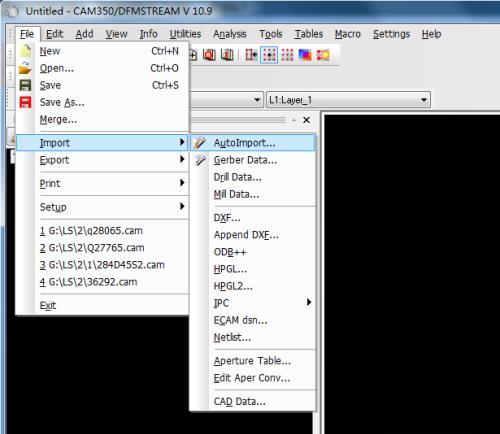
Task: Select Edit Aper Conv... option
Action: [x=253, y=378]
